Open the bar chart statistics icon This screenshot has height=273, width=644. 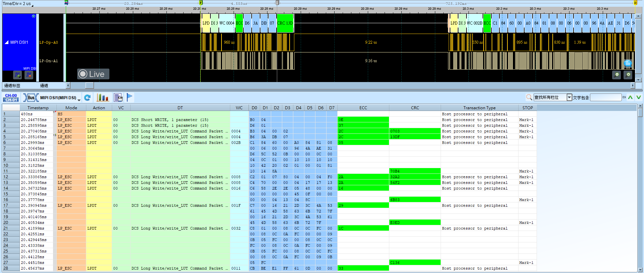(x=103, y=98)
